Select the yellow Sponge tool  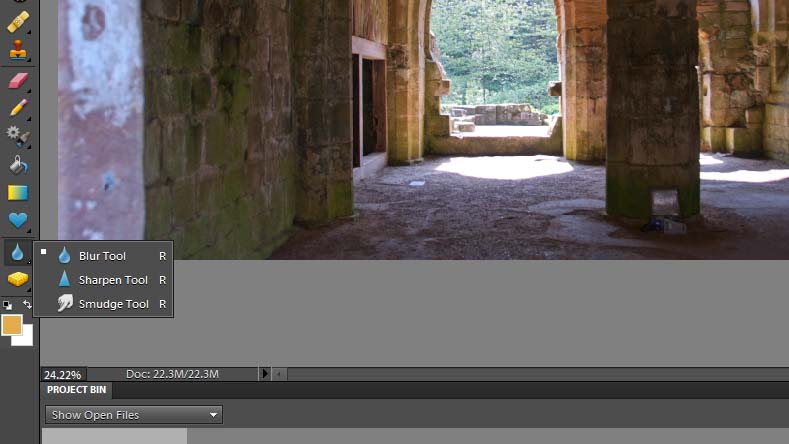click(x=18, y=279)
